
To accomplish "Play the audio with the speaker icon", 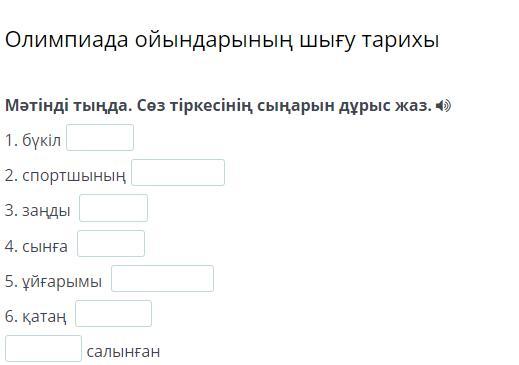I will tap(443, 106).
